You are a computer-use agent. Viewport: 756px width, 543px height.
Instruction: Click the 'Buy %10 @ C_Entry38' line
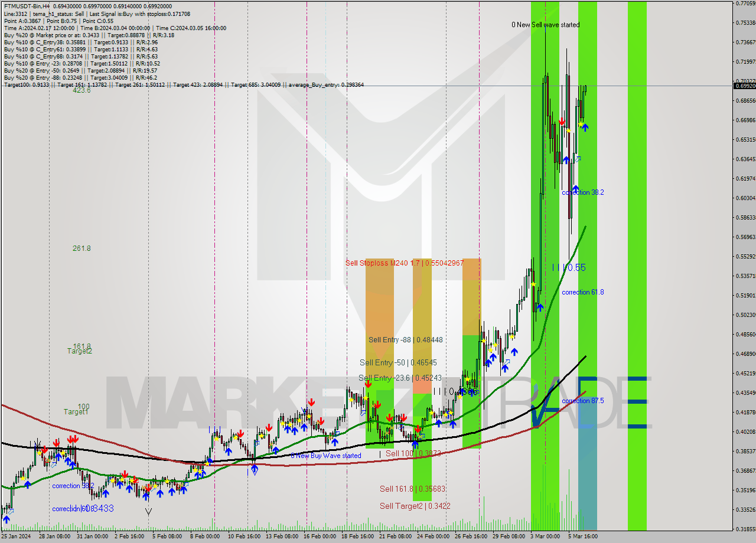(x=82, y=42)
